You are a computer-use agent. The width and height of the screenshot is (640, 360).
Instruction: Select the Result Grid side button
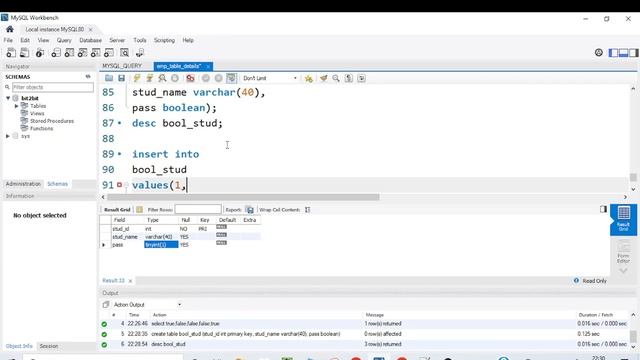click(623, 220)
